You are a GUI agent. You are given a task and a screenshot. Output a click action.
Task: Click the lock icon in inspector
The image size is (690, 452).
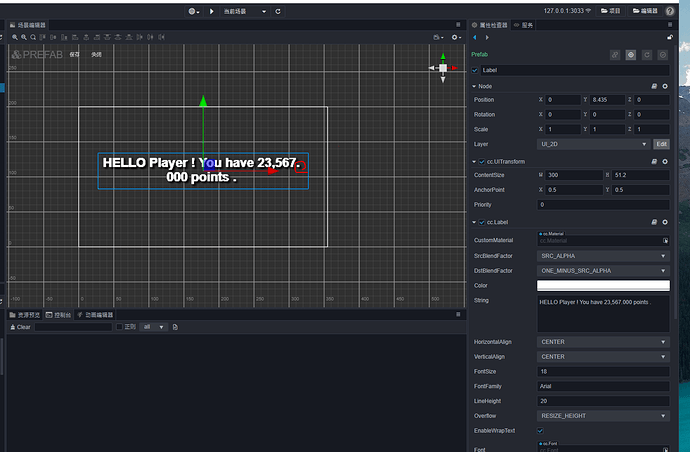(x=670, y=37)
